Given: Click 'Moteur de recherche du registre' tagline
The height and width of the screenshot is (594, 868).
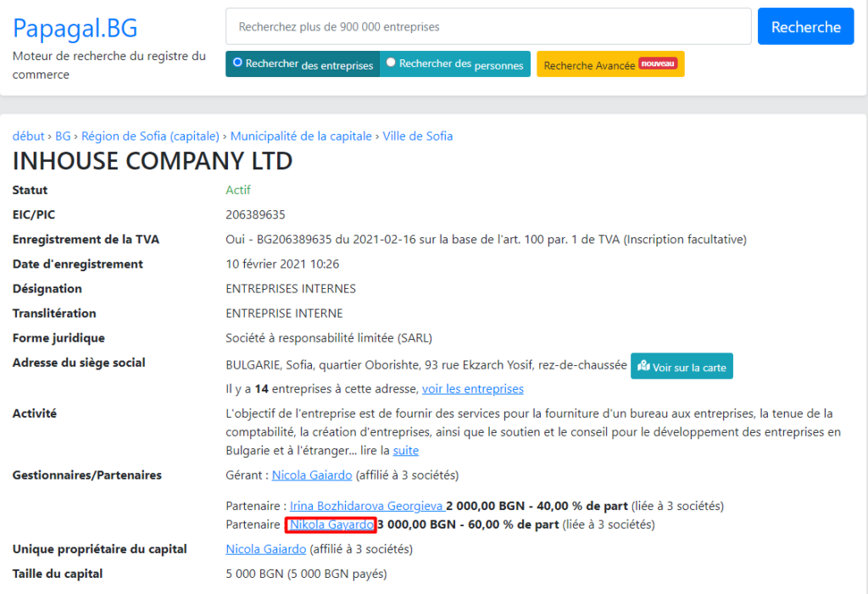Looking at the screenshot, I should click(x=109, y=65).
